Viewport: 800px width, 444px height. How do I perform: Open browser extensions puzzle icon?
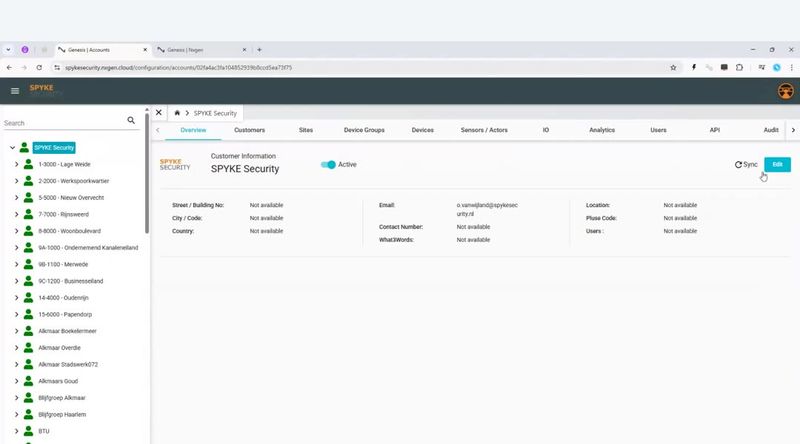739,67
